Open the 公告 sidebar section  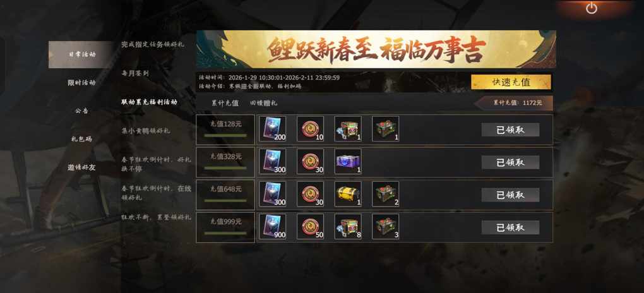coord(81,111)
